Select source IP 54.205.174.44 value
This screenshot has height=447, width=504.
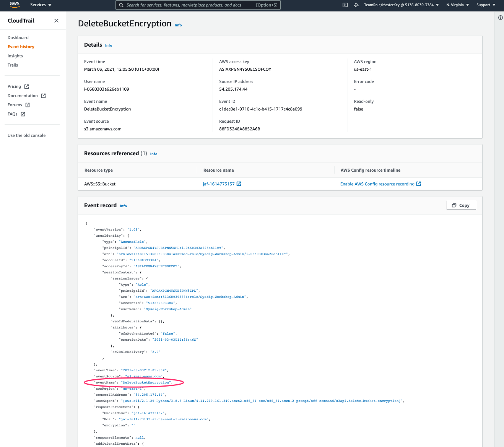(233, 89)
